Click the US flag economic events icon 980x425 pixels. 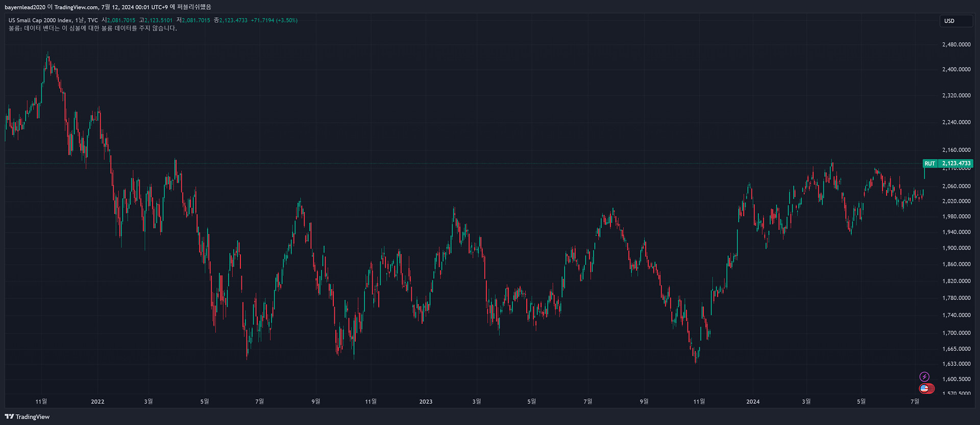coord(924,389)
